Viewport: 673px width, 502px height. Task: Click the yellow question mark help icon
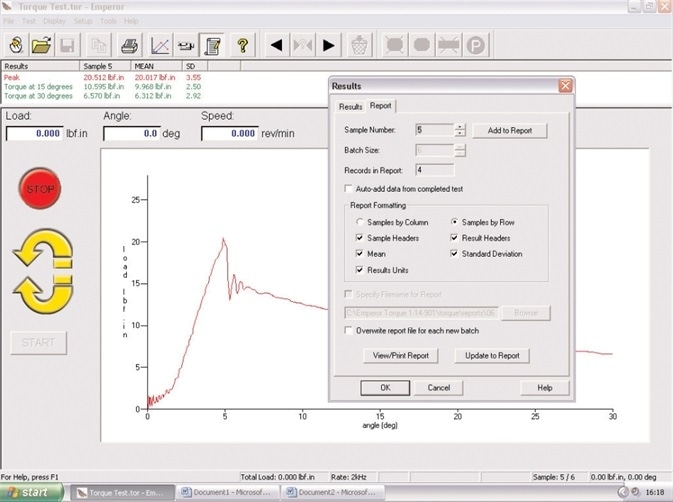(242, 45)
